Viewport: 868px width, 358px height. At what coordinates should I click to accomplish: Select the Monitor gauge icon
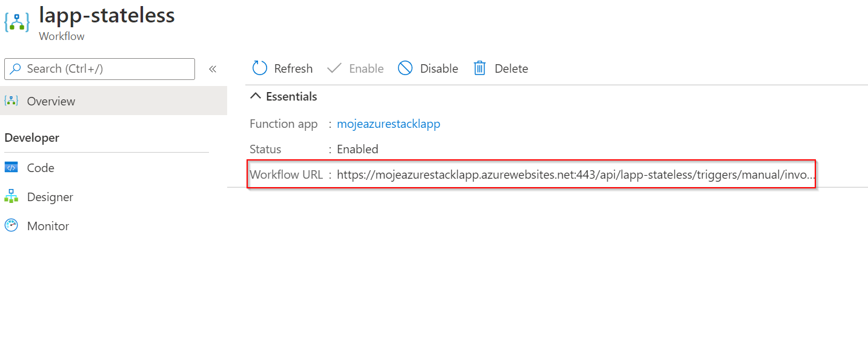pos(12,226)
